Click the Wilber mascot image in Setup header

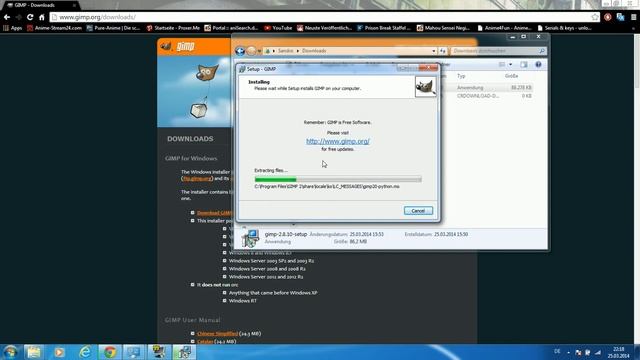(x=425, y=87)
